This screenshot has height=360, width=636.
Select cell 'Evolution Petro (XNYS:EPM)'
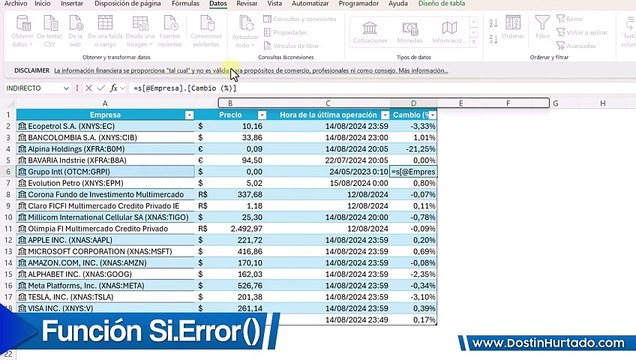pyautogui.click(x=105, y=183)
